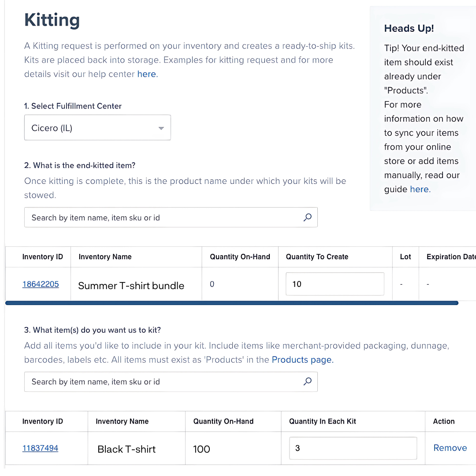This screenshot has height=476, width=476.
Task: Open the Products page link
Action: click(301, 360)
